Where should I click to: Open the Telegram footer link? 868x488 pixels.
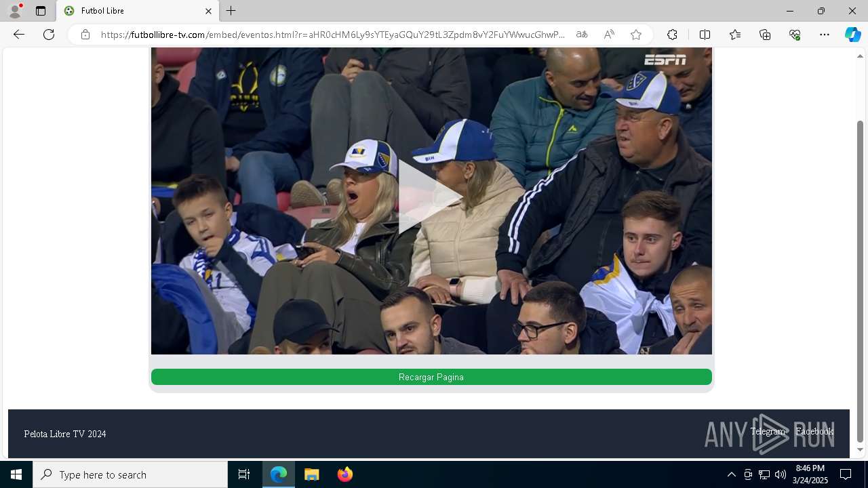[x=768, y=431]
